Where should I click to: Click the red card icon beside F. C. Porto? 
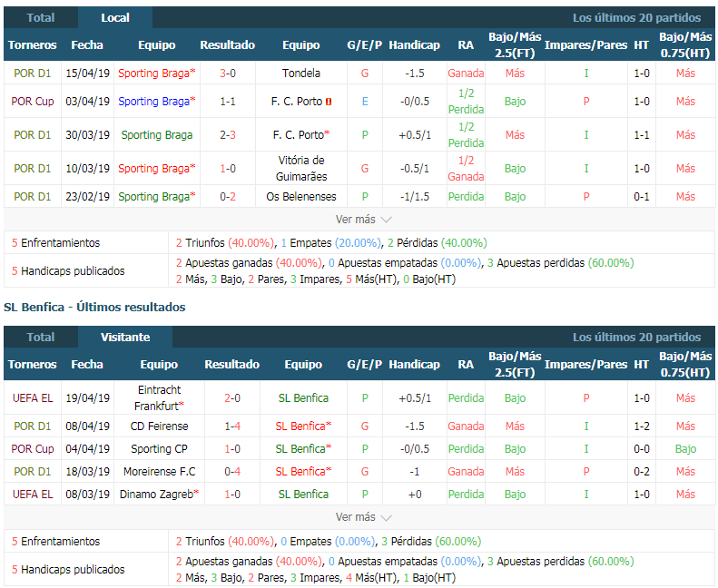click(x=329, y=102)
